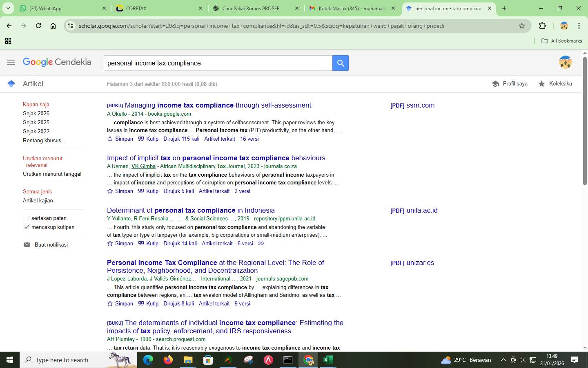Switch to the CORETAX tab
Viewport: 588px width, 368px height.
pyautogui.click(x=158, y=8)
